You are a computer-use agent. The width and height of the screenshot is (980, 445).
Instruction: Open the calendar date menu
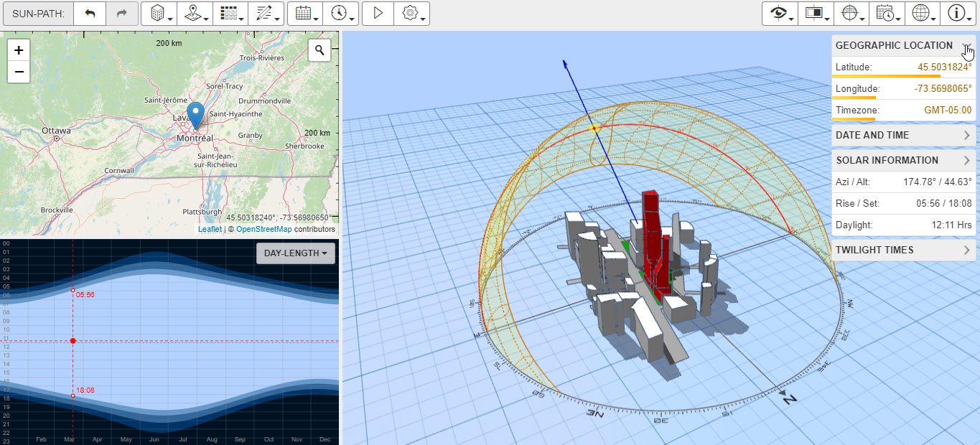click(305, 14)
